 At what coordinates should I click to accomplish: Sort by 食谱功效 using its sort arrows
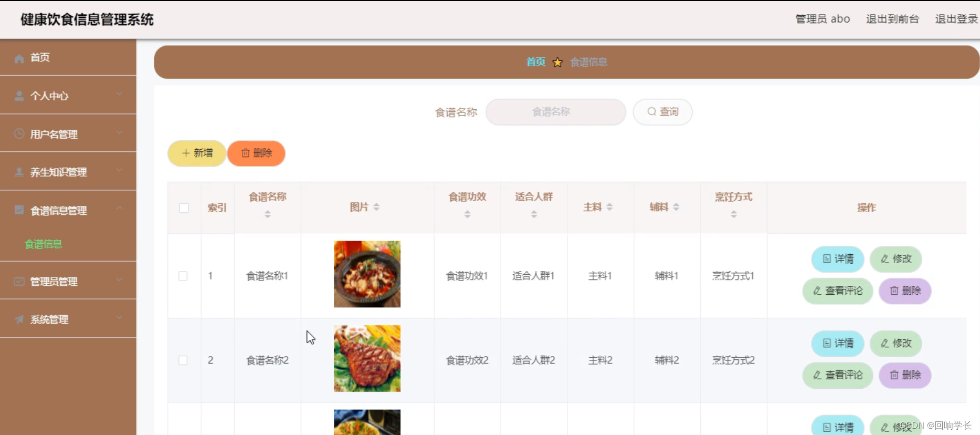pos(467,214)
